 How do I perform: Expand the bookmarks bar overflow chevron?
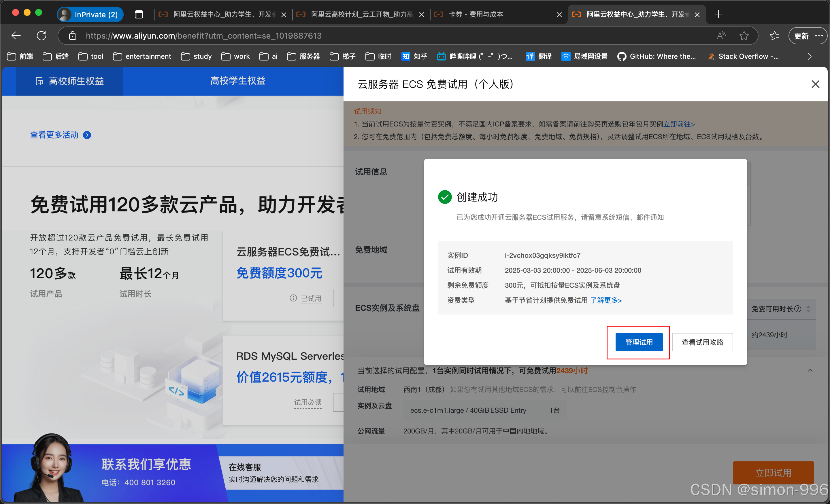pos(810,56)
